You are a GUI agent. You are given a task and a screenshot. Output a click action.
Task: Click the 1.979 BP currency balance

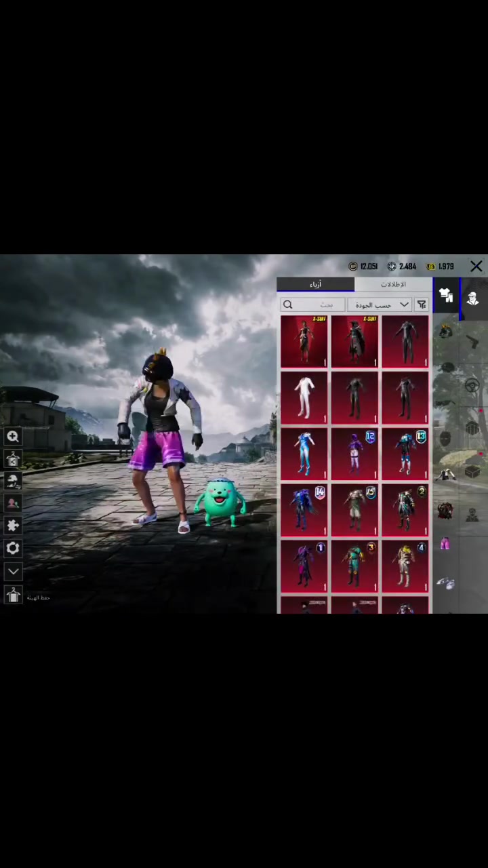point(441,267)
